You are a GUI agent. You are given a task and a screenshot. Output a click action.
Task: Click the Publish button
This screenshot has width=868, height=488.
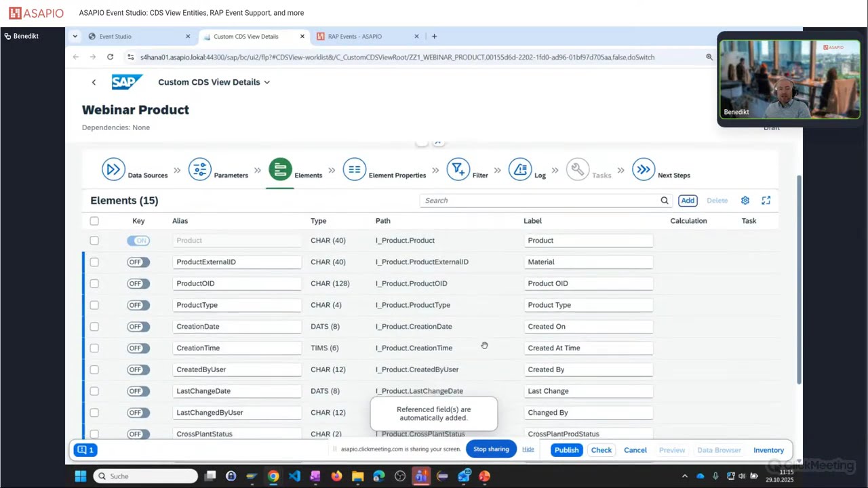click(x=566, y=450)
